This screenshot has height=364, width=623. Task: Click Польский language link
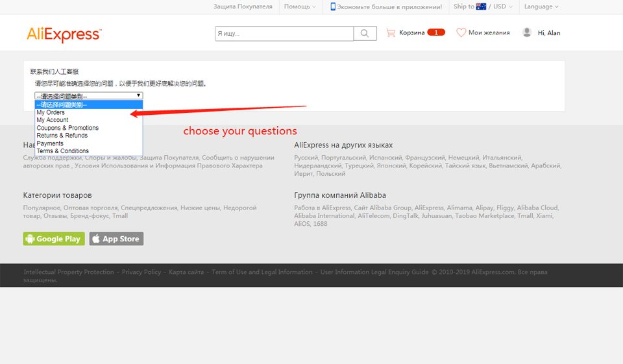(x=330, y=174)
